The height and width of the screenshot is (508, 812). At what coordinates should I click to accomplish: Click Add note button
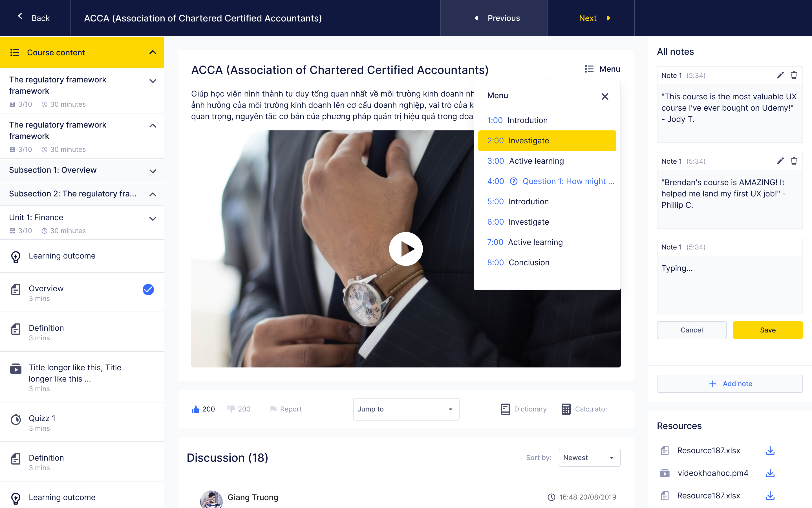(x=730, y=384)
